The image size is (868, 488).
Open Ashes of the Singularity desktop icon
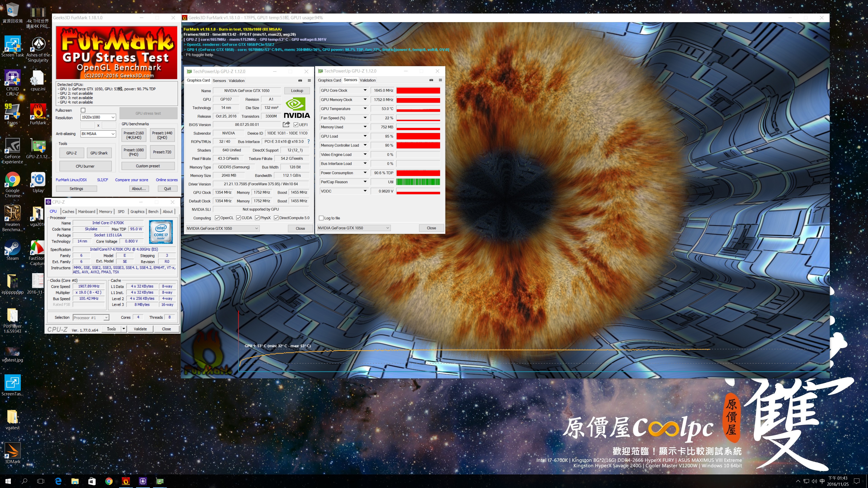(x=38, y=49)
